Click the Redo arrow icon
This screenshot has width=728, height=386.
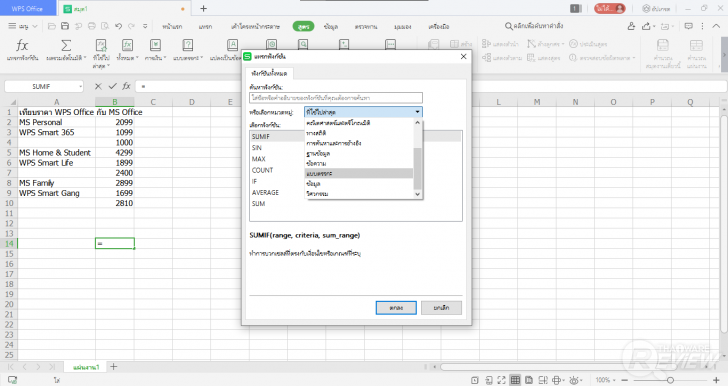coord(132,26)
